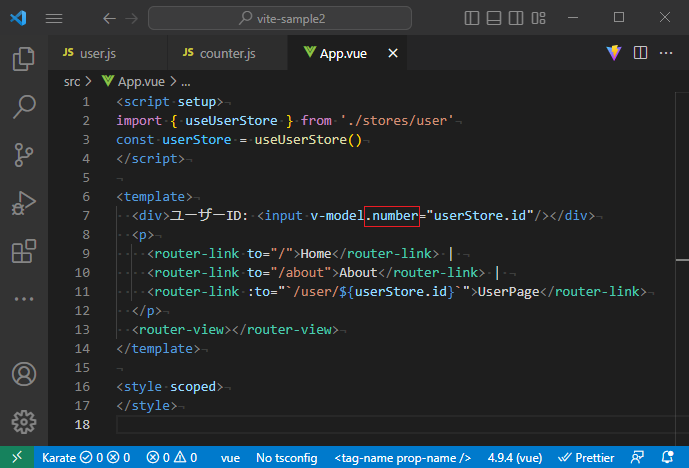
Task: Place cursor on empty line 18
Action: 395,424
